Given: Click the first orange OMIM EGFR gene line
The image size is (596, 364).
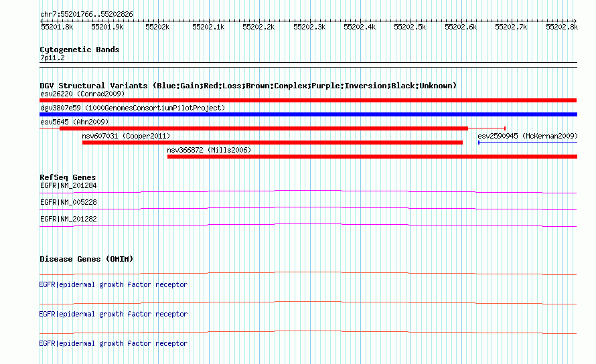Looking at the screenshot, I should [308, 272].
